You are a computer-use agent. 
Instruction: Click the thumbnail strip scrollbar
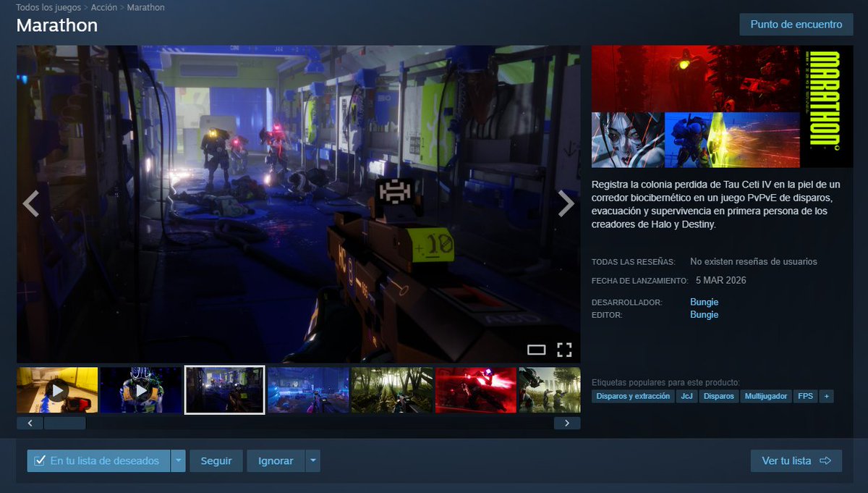[x=65, y=423]
